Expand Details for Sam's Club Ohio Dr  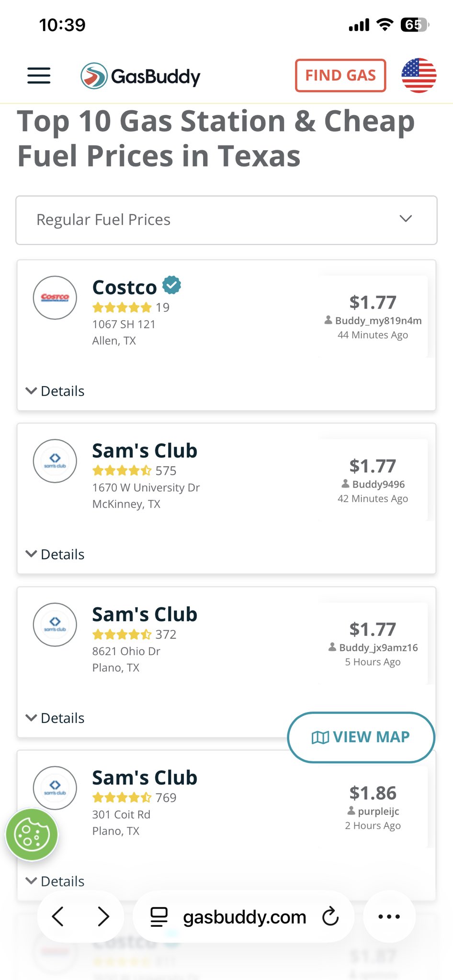coord(55,718)
